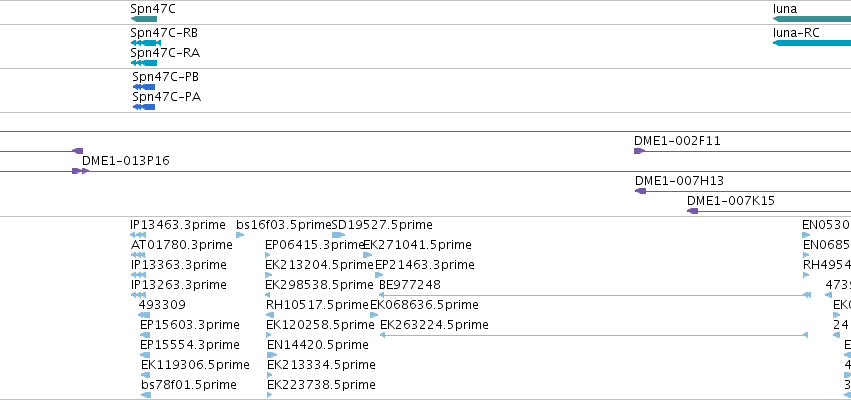Image resolution: width=851 pixels, height=400 pixels.
Task: Select the luna-RC transcript bar
Action: tap(812, 43)
